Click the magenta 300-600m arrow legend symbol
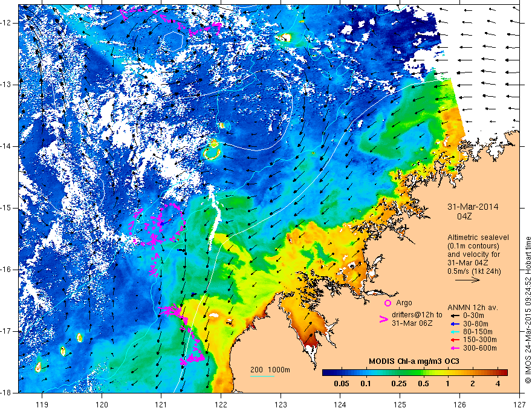Image resolution: width=532 pixels, height=411 pixels. pos(454,348)
